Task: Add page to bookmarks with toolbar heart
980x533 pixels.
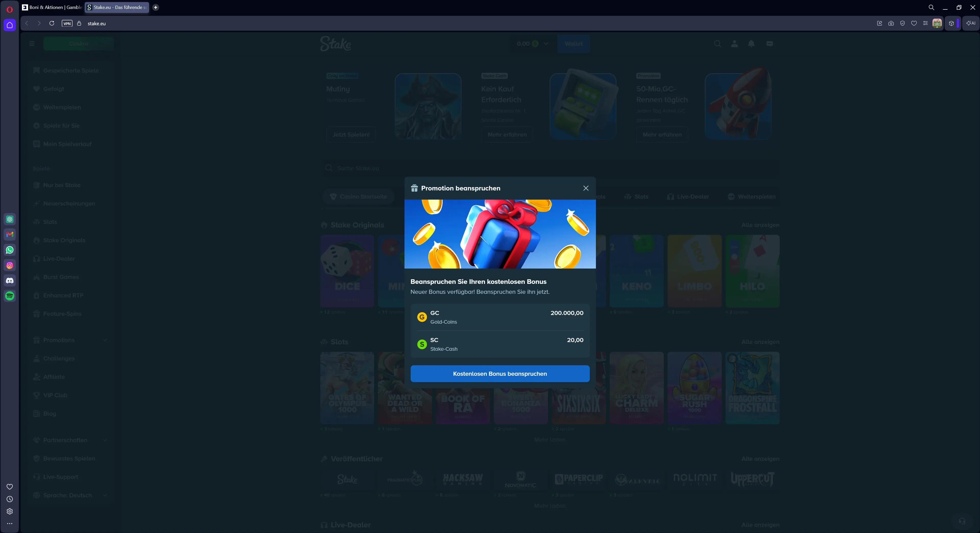Action: pyautogui.click(x=914, y=23)
